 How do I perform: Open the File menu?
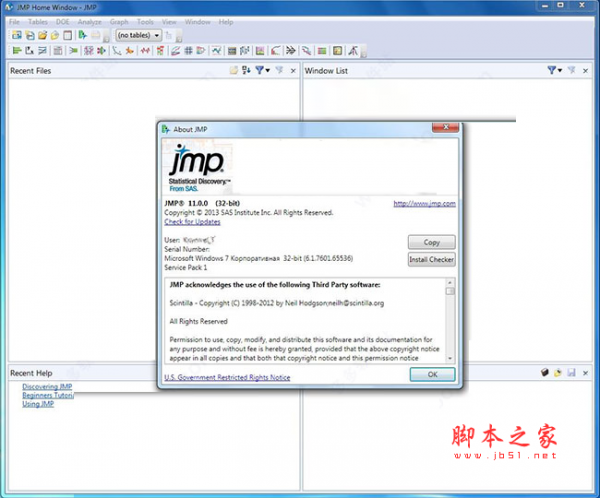pyautogui.click(x=14, y=22)
